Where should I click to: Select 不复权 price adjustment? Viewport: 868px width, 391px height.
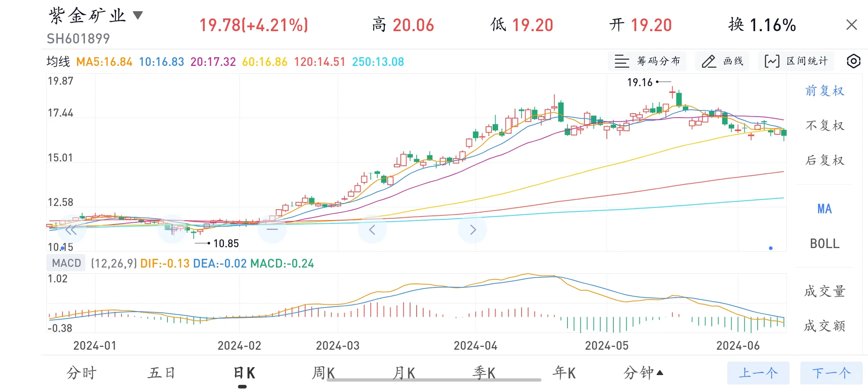[x=825, y=125]
